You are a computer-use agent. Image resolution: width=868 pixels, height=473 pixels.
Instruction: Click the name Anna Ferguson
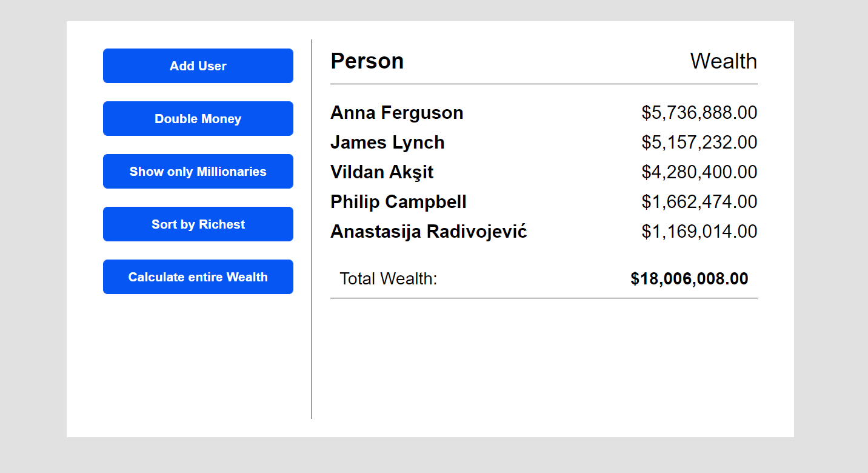click(396, 113)
